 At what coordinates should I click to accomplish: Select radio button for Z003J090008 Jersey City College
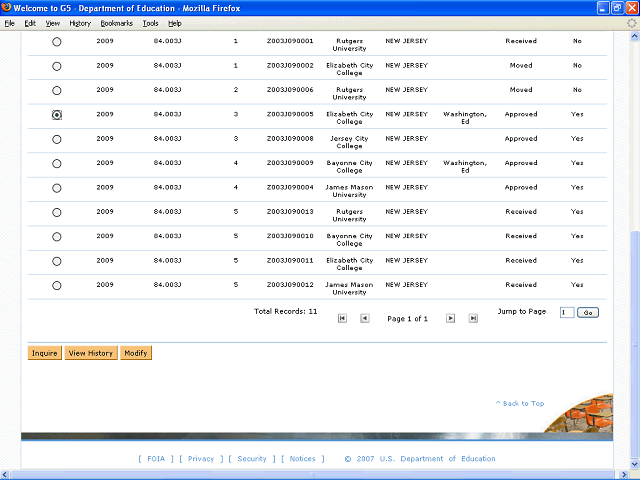[x=56, y=140]
